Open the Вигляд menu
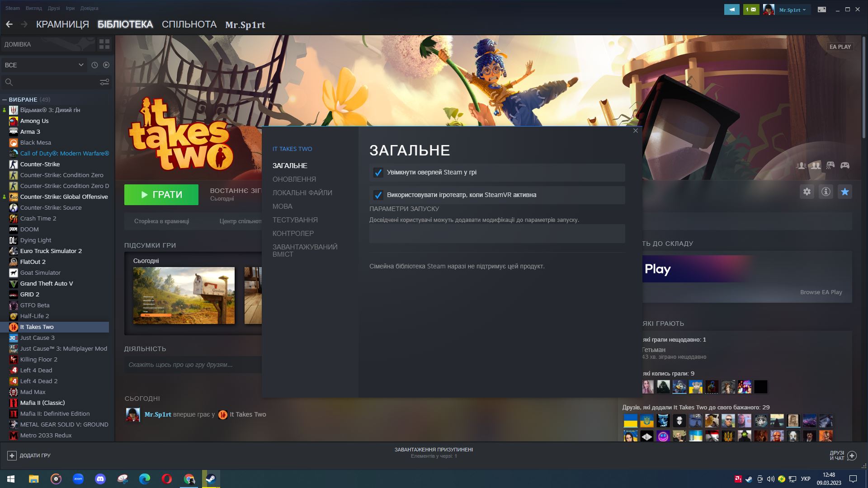Image resolution: width=868 pixels, height=488 pixels. tap(34, 8)
